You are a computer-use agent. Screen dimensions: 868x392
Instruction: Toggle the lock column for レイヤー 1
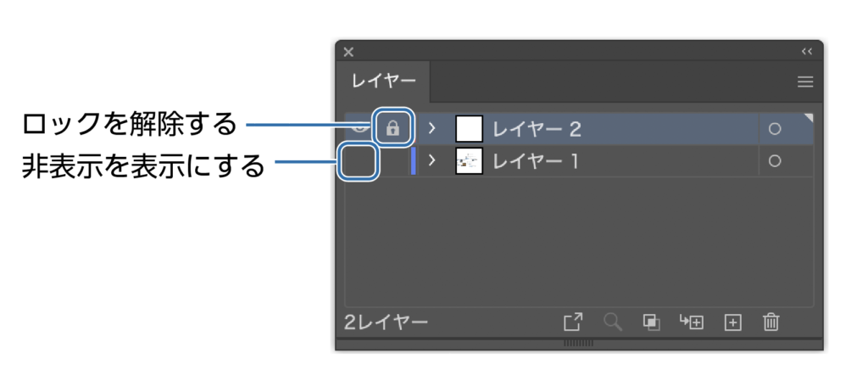pos(392,161)
